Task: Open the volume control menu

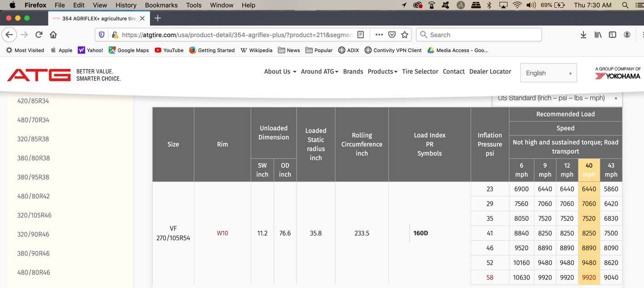Action: click(x=531, y=5)
